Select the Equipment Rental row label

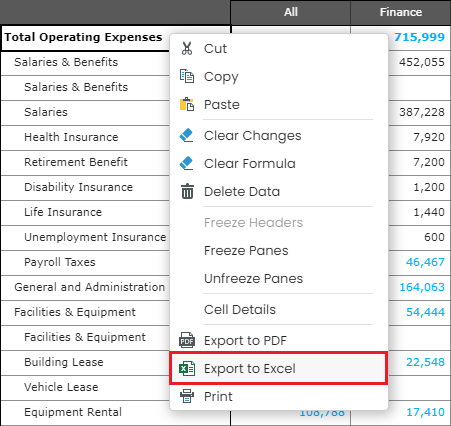tap(73, 412)
